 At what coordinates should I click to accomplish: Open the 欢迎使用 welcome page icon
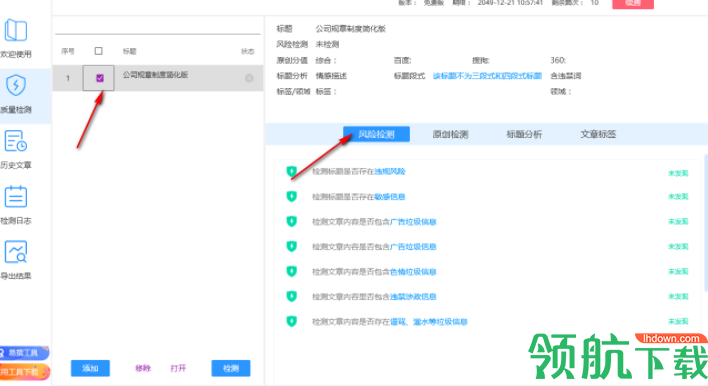16,31
